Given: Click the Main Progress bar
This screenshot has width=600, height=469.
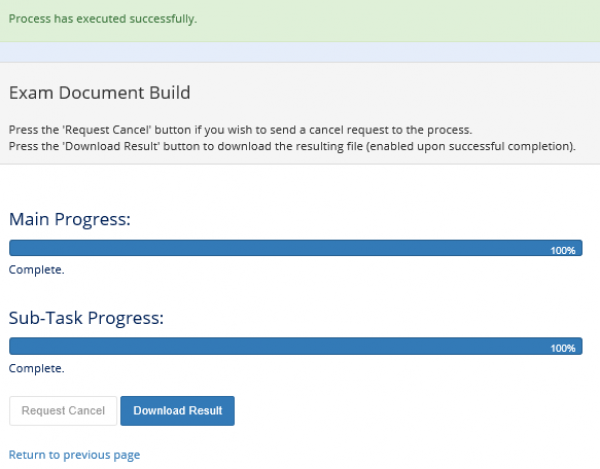Looking at the screenshot, I should [x=296, y=248].
